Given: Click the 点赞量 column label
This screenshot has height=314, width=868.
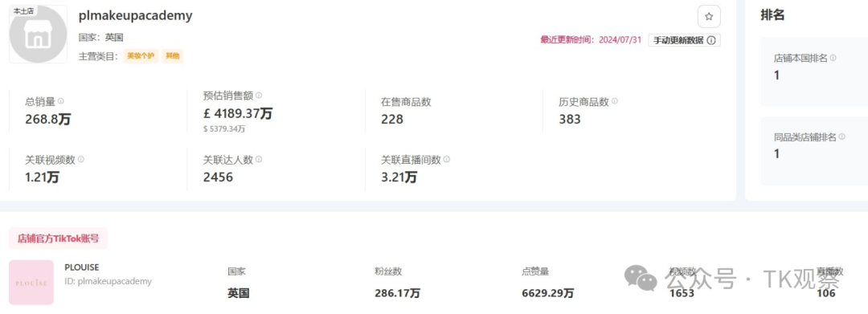Looking at the screenshot, I should click(535, 271).
